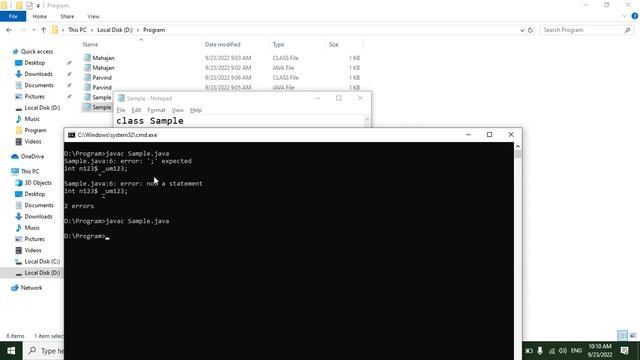The height and width of the screenshot is (360, 640).
Task: Open the Notepad Help menu
Action: [x=196, y=110]
